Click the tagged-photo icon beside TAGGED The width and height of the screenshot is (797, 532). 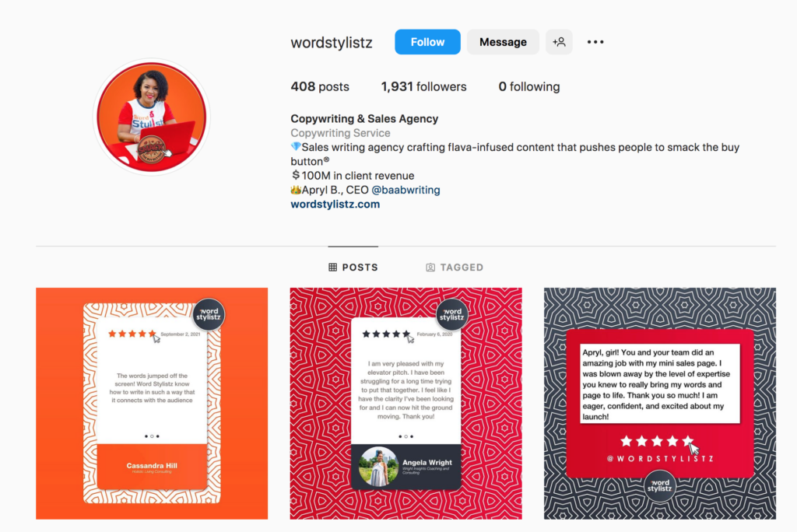tap(430, 268)
